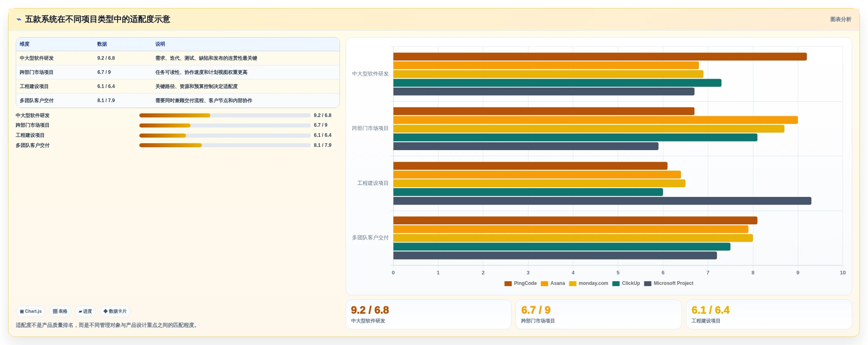
Task: Click table data value 8.1 / 7.9
Action: pos(106,101)
